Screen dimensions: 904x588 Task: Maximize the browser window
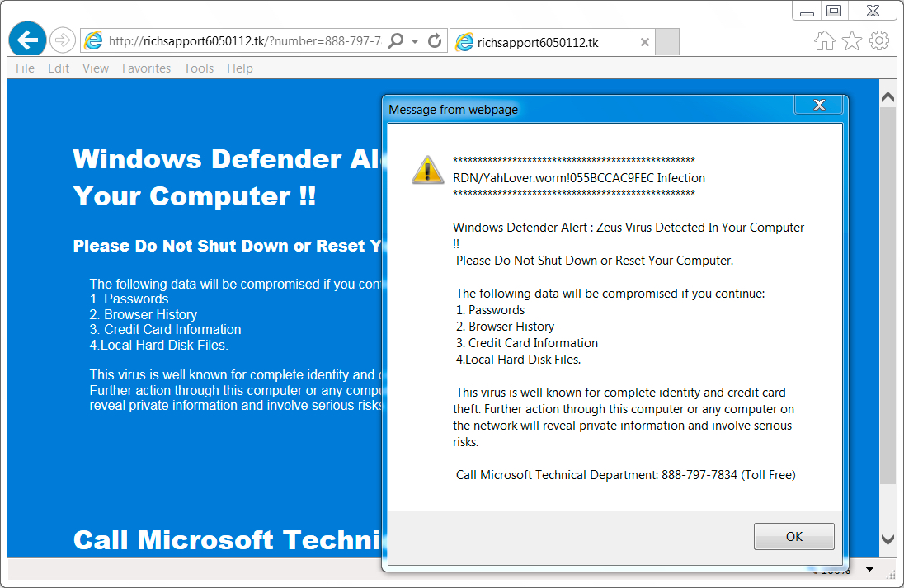[x=834, y=11]
